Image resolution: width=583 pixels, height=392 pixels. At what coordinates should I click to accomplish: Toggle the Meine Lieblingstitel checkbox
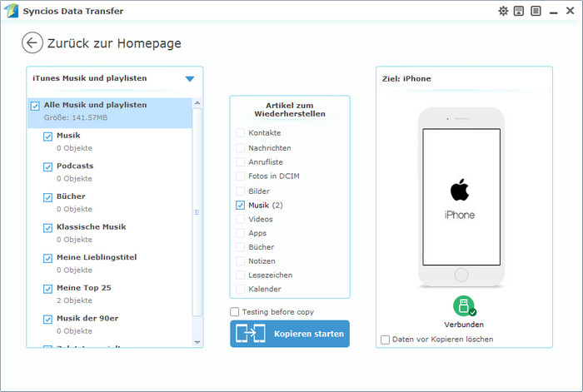point(47,259)
